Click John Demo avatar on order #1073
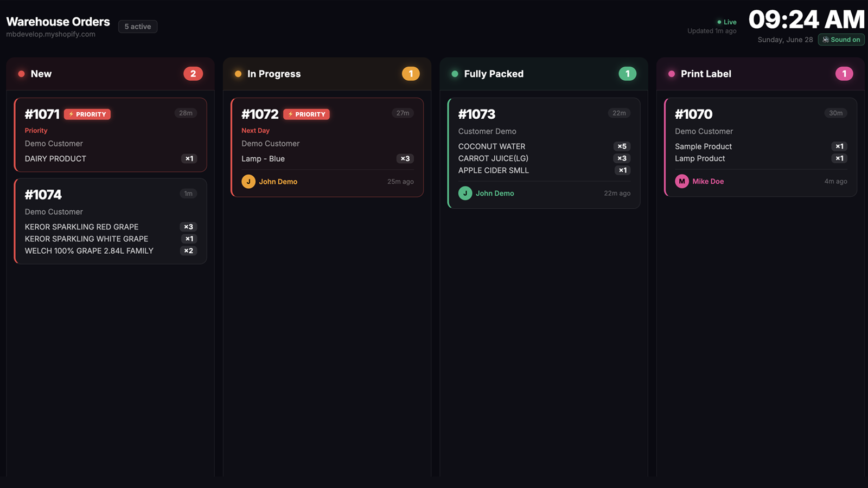This screenshot has width=868, height=488. click(465, 193)
